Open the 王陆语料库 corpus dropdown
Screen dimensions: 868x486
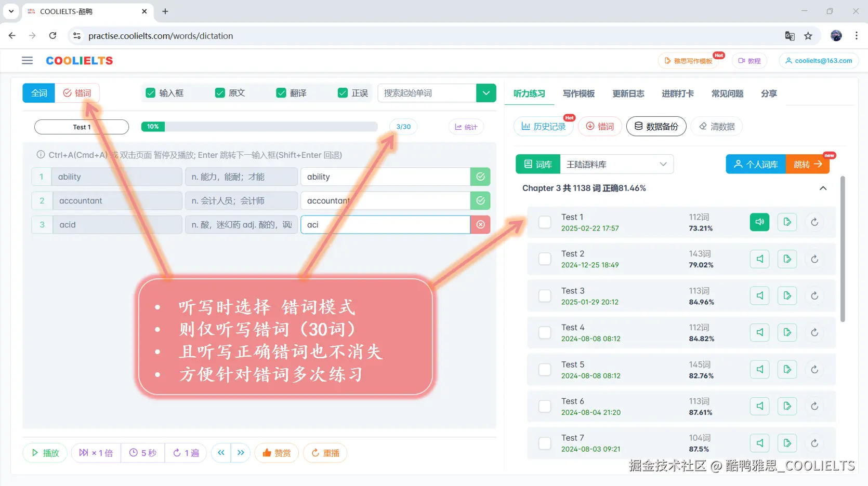(x=616, y=164)
